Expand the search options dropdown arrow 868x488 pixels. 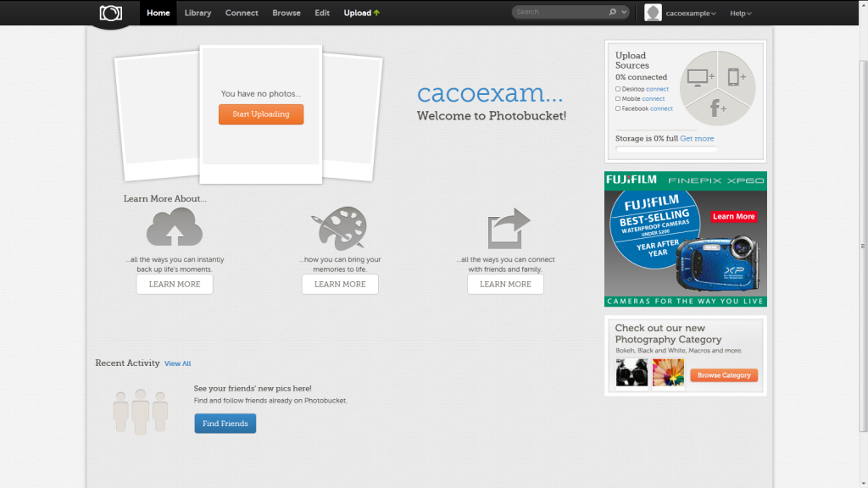click(625, 13)
